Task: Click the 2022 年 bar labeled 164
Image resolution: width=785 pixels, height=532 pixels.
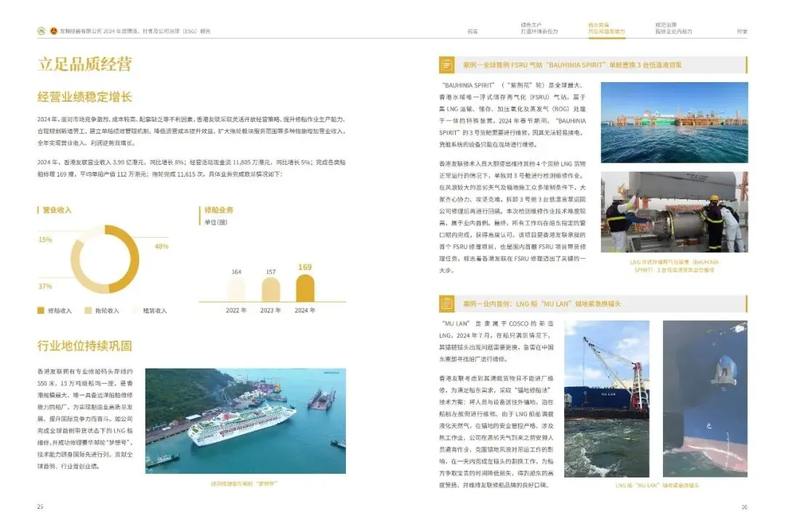Action: [x=236, y=289]
